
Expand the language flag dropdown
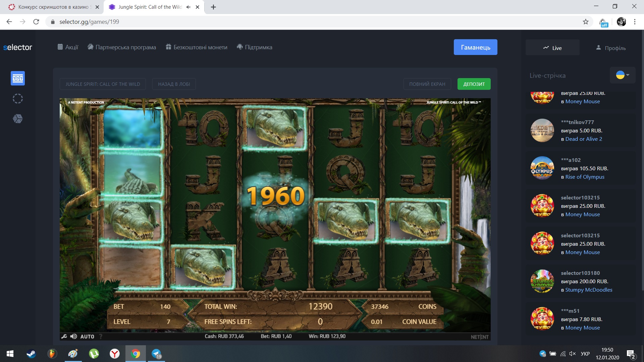click(623, 75)
